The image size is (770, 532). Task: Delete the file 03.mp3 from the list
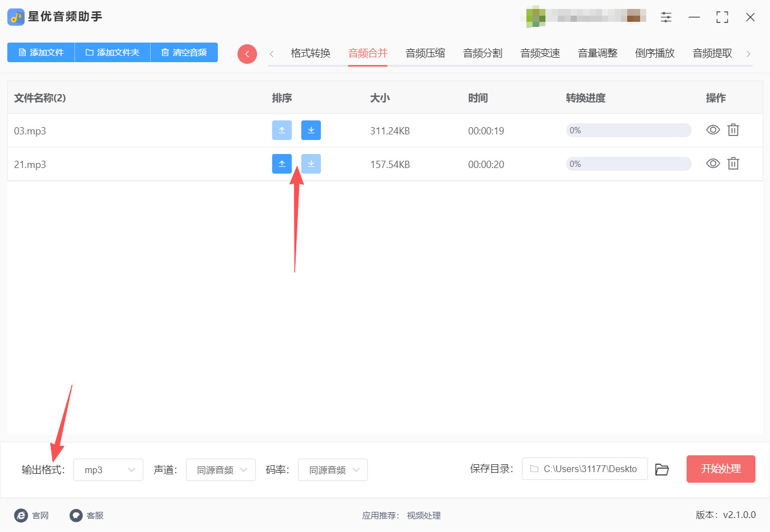click(x=734, y=130)
